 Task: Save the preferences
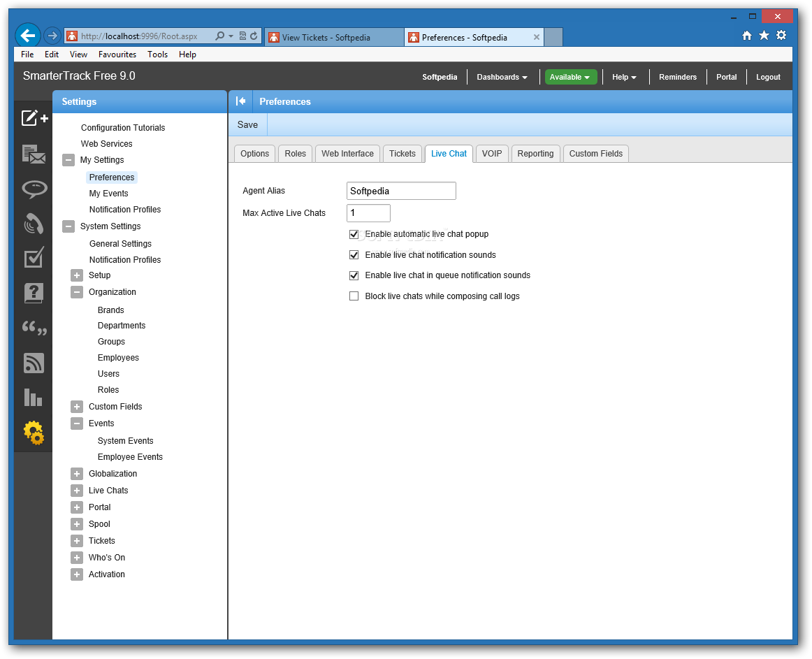247,125
